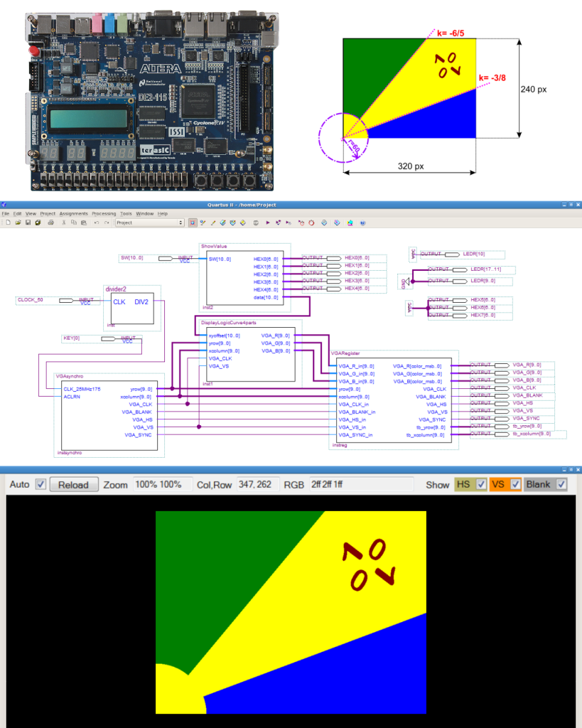This screenshot has width=582, height=728.
Task: Click the Zoom percentage field
Action: tap(153, 484)
